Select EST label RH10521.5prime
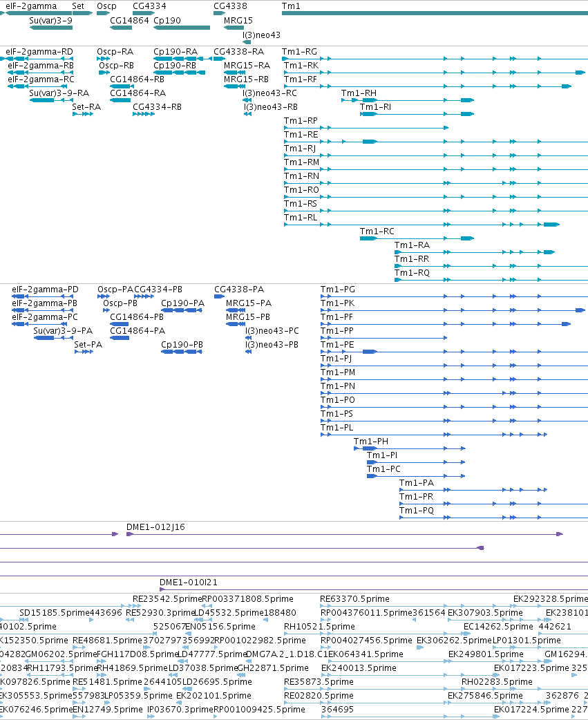The image size is (588, 720). (319, 626)
